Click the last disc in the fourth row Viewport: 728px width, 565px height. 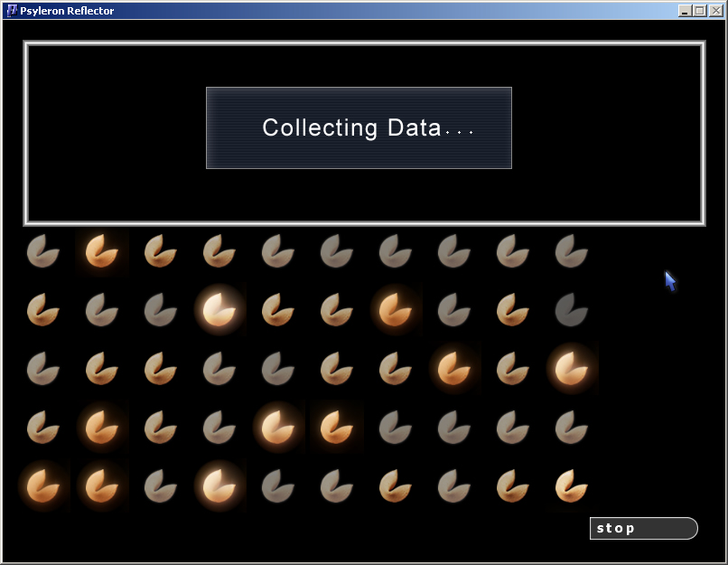[x=572, y=428]
